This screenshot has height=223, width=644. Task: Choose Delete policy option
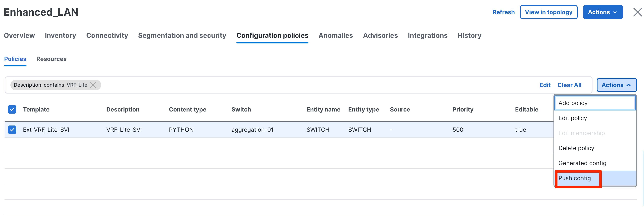click(x=576, y=148)
